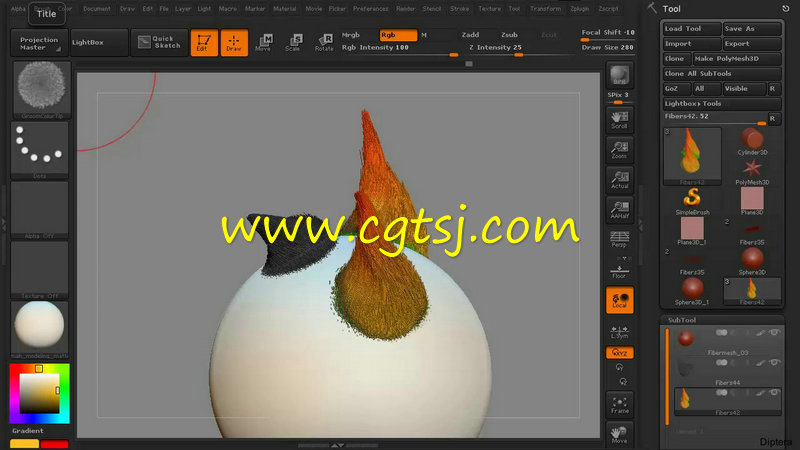Click the Quick Sketch icon
Viewport: 800px width, 450px height.
pos(160,42)
